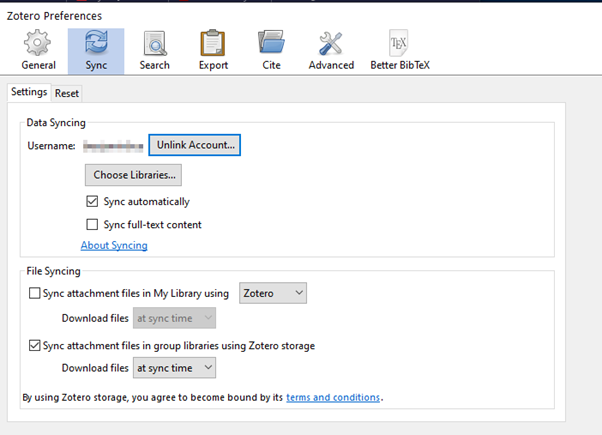Open the terms and conditions link
Screen dimensions: 602x435
pos(333,397)
